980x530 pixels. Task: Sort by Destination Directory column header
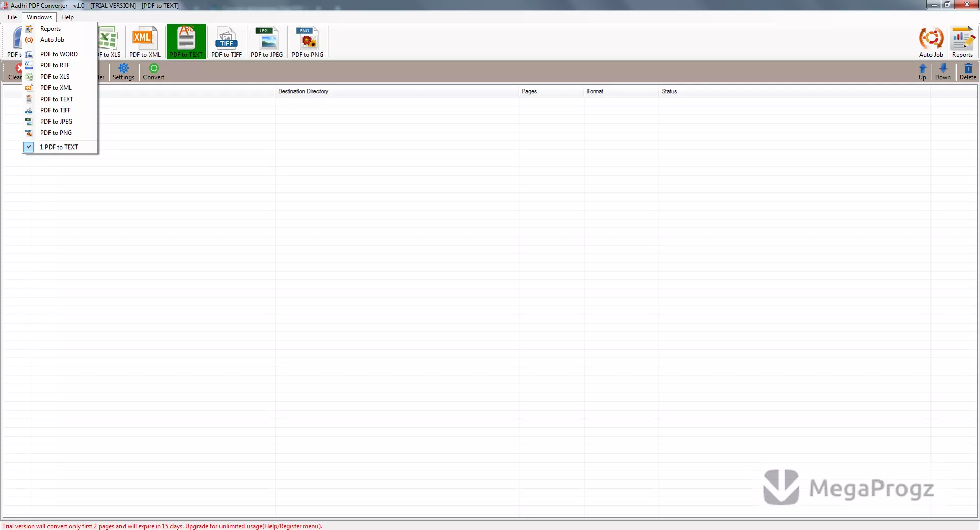(x=397, y=91)
